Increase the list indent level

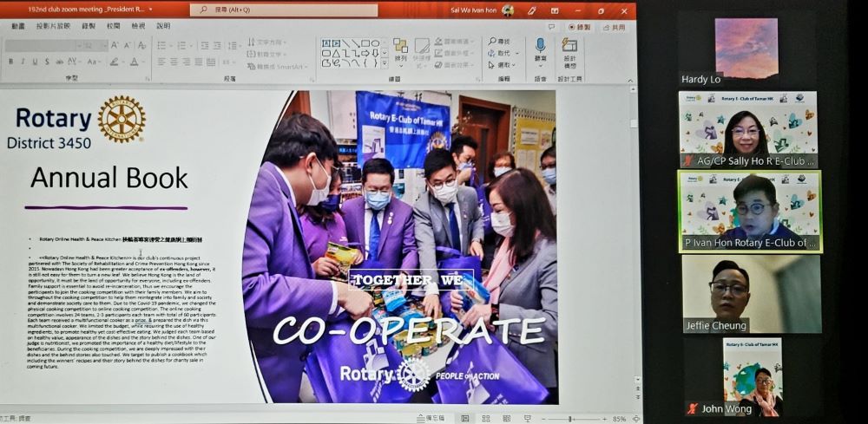click(218, 45)
